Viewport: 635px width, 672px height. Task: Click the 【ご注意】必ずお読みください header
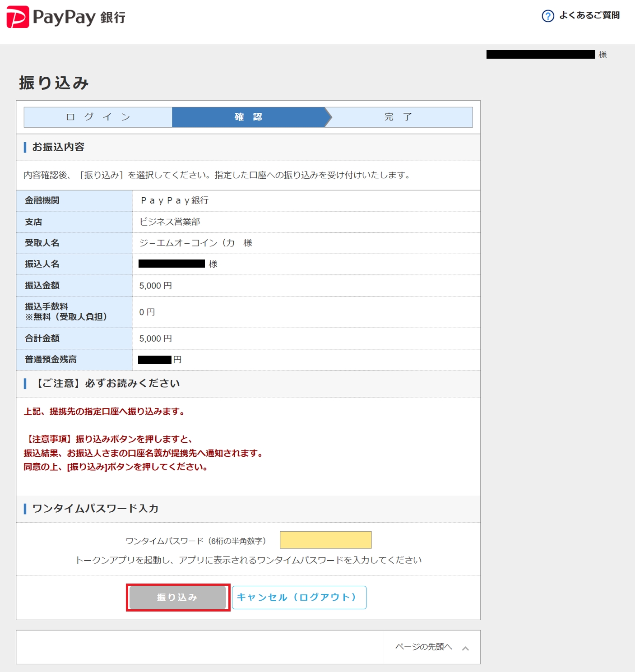click(x=107, y=384)
